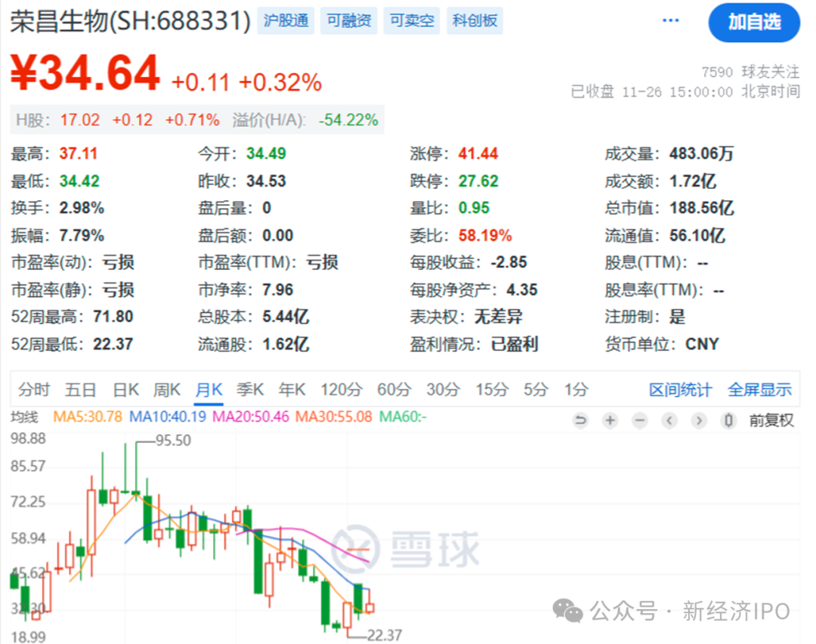The image size is (816, 644).
Task: Click the 溢价(H/A) value -54.22%
Action: point(348,120)
